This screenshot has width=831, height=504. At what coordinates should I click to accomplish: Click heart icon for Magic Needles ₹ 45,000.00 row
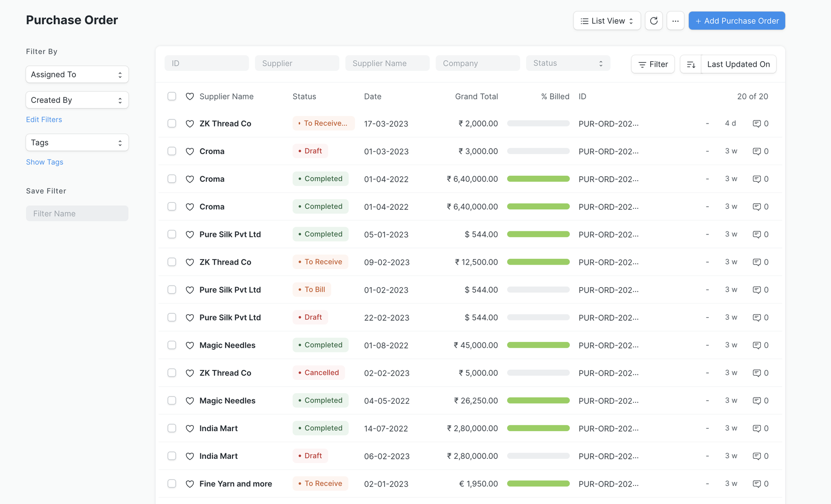click(x=190, y=345)
